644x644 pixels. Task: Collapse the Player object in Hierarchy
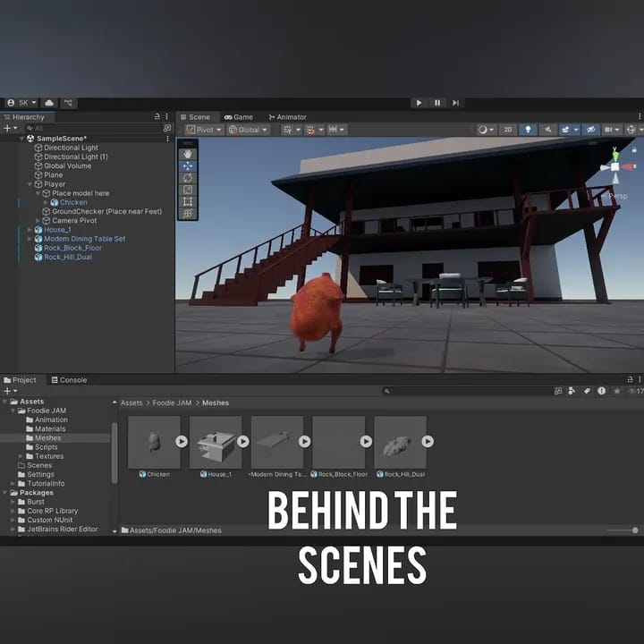click(30, 184)
